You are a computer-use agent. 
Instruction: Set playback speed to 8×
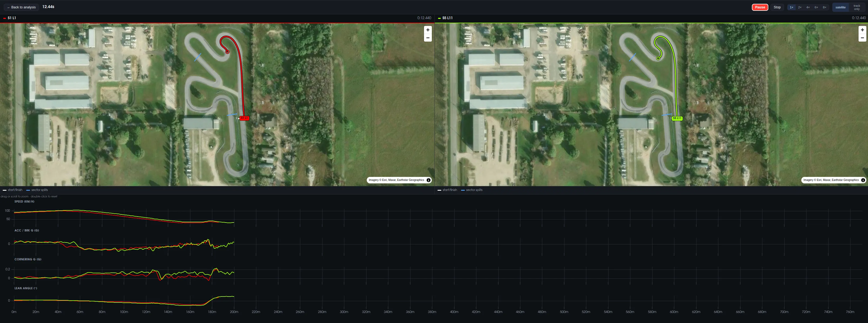(824, 7)
